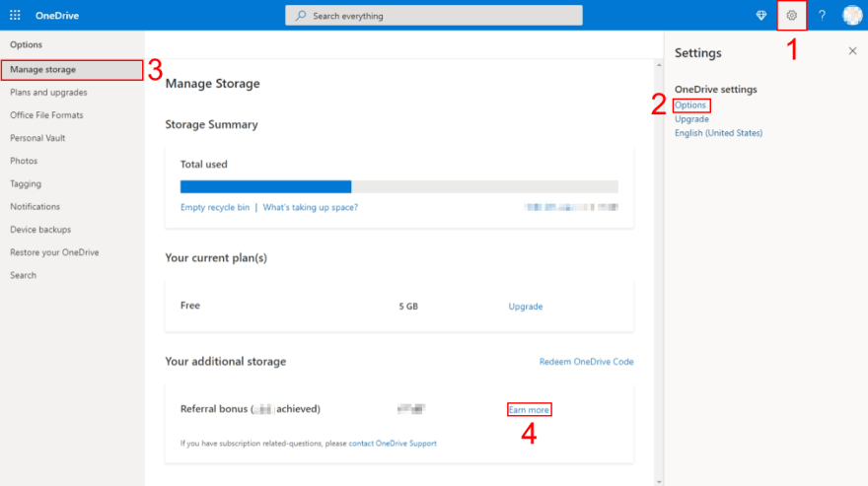The image size is (868, 486).
Task: Click Empty recycle bin link
Action: coord(215,208)
